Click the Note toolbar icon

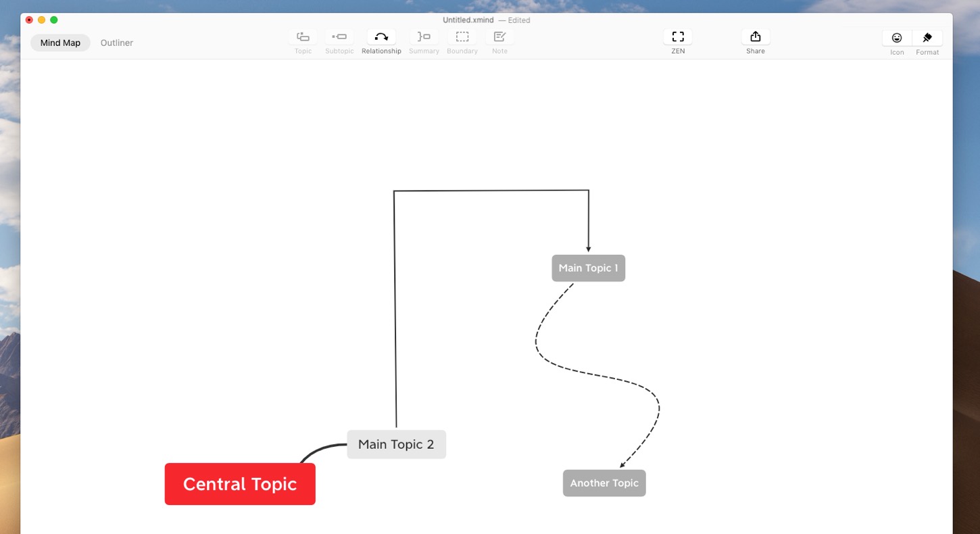coord(499,37)
